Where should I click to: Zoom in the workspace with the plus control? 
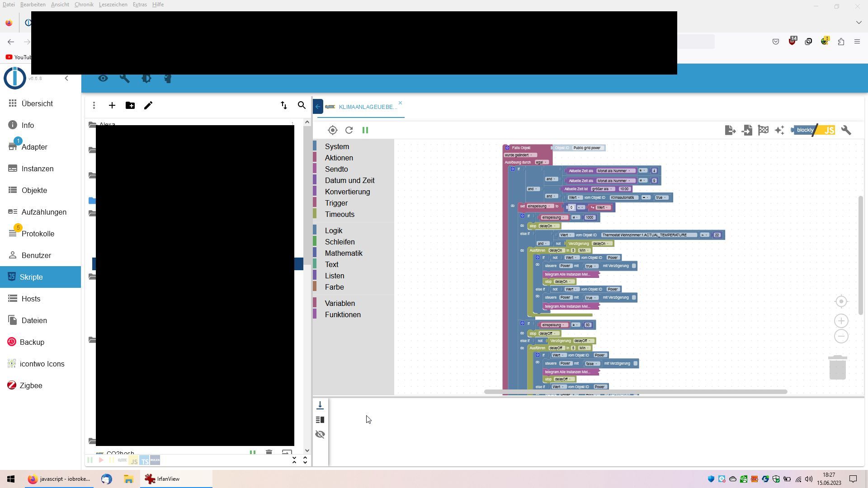point(841,321)
